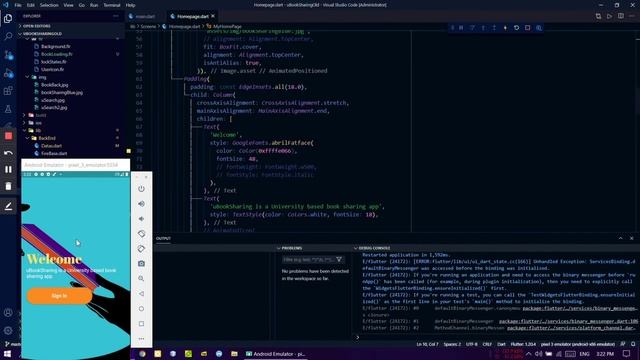The height and width of the screenshot is (360, 640).
Task: Open the Testing flask view
Action: [x=8, y=109]
